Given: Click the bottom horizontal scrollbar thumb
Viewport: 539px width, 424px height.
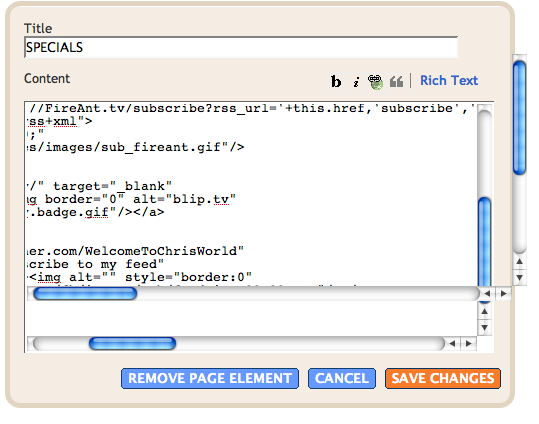Looking at the screenshot, I should point(132,343).
